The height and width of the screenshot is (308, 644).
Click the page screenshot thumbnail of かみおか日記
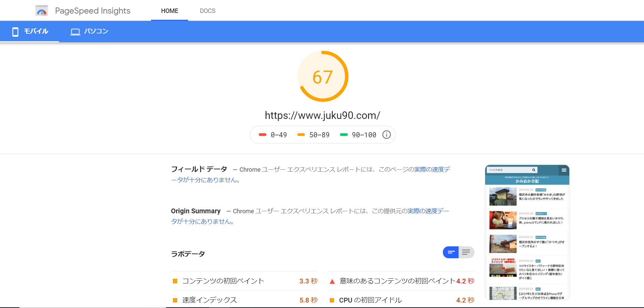527,232
